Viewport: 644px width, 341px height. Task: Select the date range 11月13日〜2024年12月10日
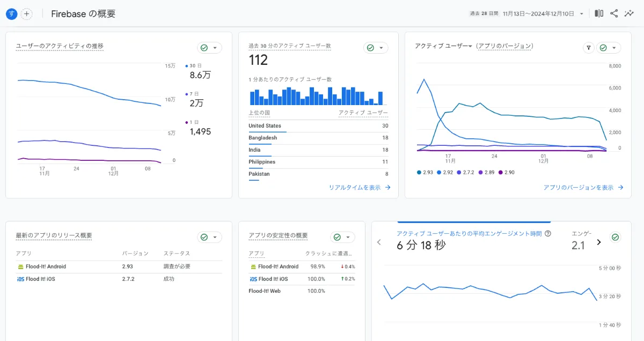538,14
